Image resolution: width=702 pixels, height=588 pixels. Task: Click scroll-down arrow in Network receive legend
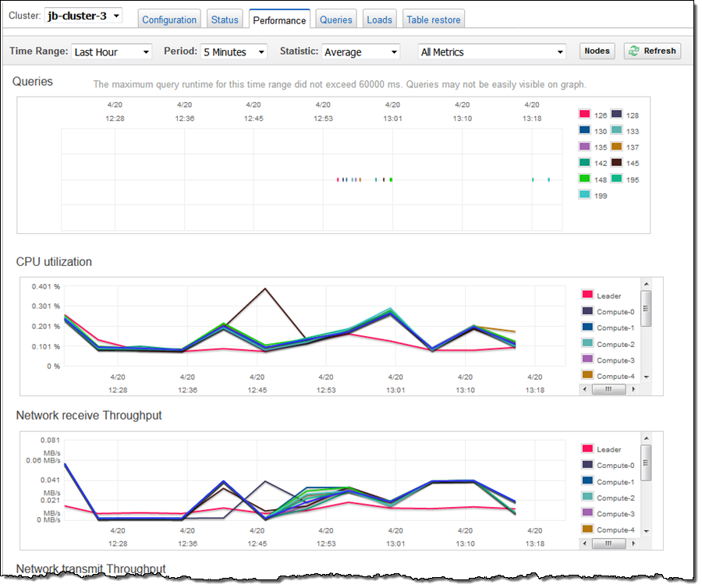646,530
